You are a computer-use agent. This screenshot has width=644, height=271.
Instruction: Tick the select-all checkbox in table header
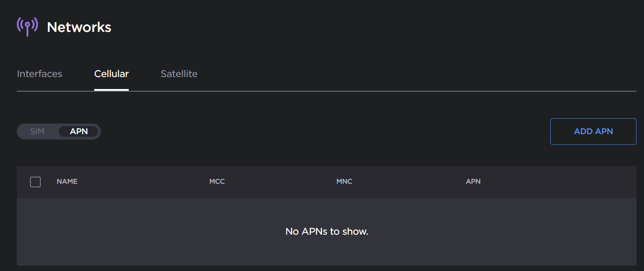click(35, 182)
